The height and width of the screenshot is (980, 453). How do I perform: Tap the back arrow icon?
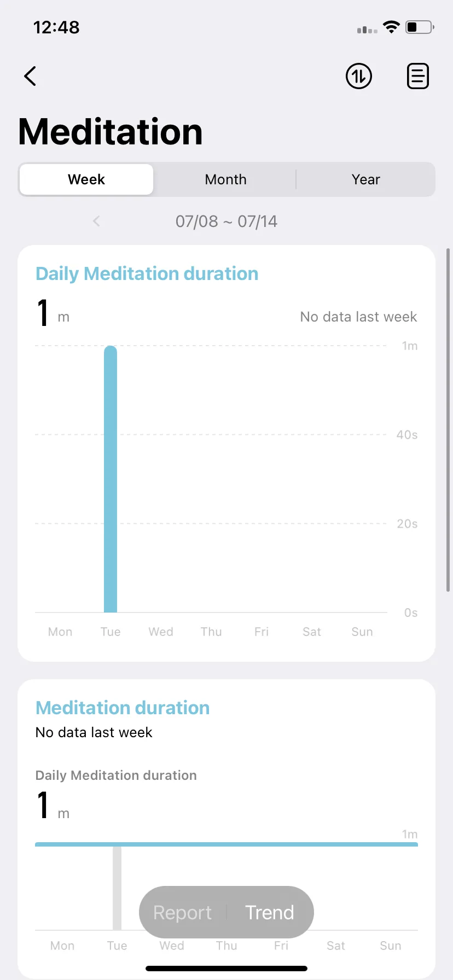pos(30,76)
